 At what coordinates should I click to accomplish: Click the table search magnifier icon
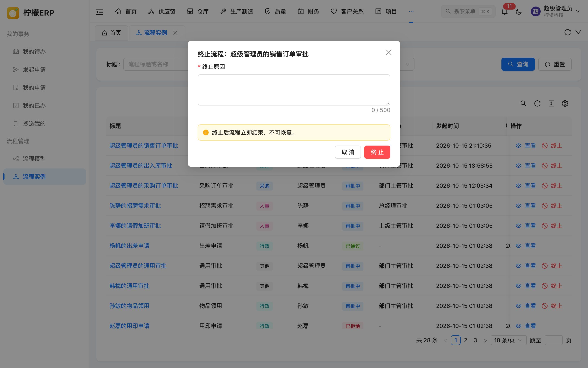523,103
